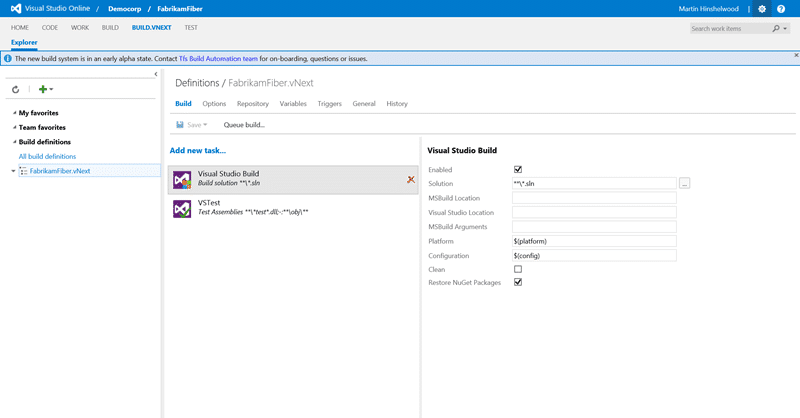Click the Configuration input field
The image size is (800, 418).
(x=594, y=255)
